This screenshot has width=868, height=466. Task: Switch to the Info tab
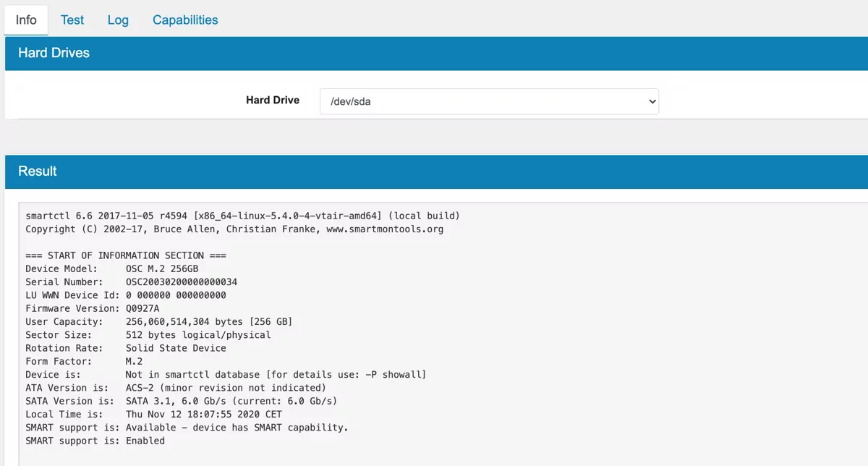pos(26,20)
